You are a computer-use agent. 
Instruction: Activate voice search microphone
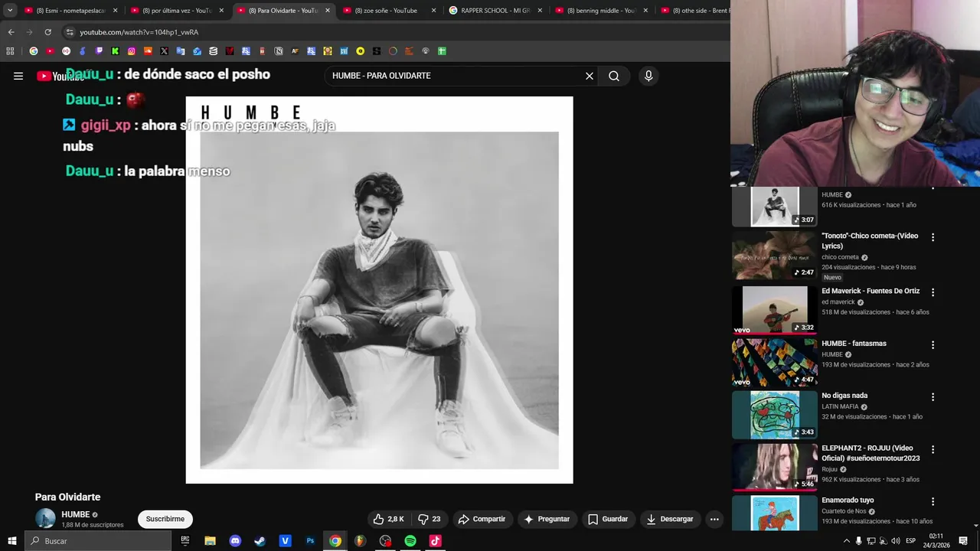pyautogui.click(x=648, y=76)
